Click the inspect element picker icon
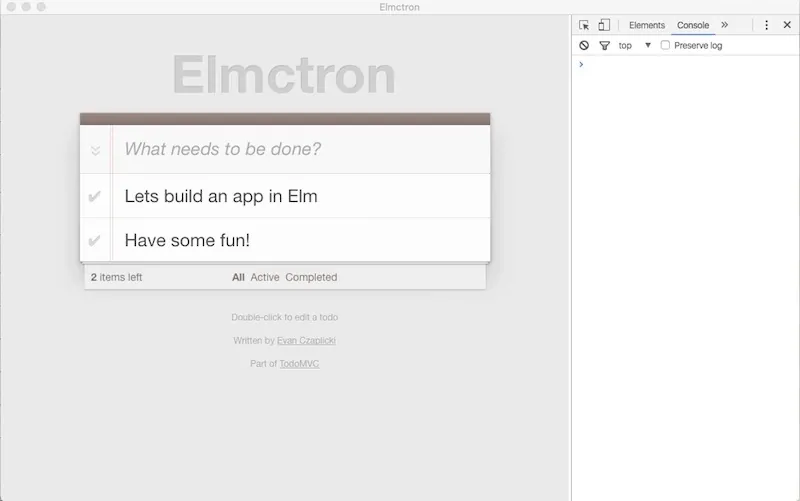The image size is (800, 501). [x=584, y=25]
